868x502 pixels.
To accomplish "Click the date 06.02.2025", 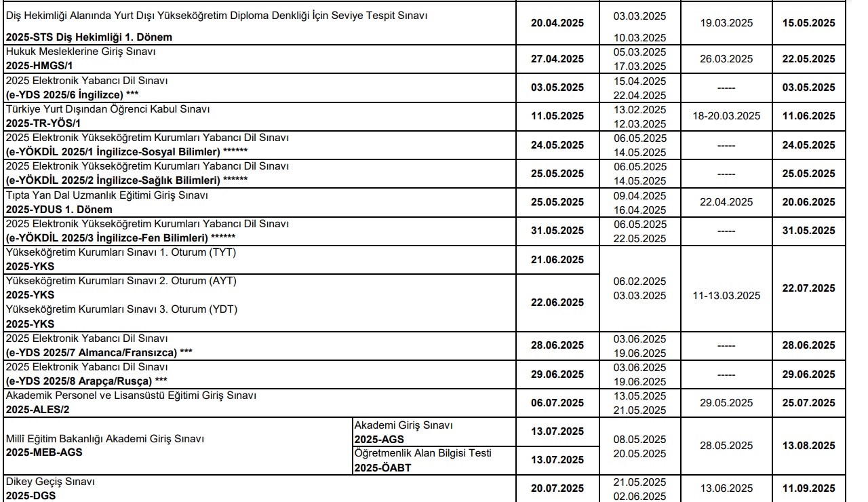I will pos(639,281).
